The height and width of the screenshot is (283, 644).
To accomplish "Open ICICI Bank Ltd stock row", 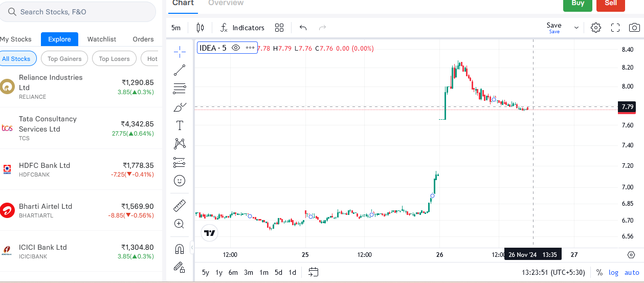I will (81, 251).
